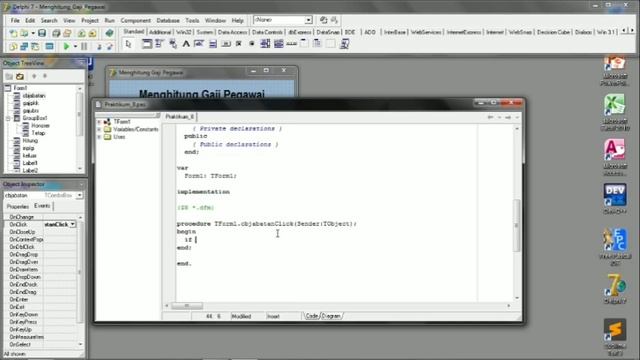
Task: Select the ActionList component icon
Action: [344, 44]
